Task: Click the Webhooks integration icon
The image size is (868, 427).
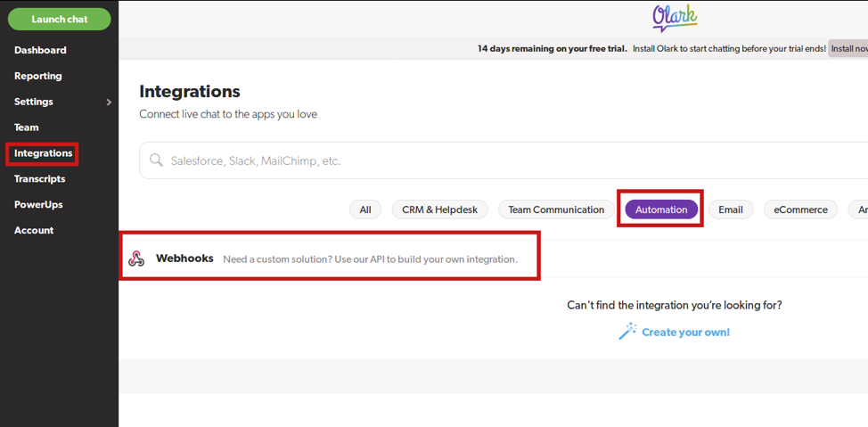Action: point(136,259)
